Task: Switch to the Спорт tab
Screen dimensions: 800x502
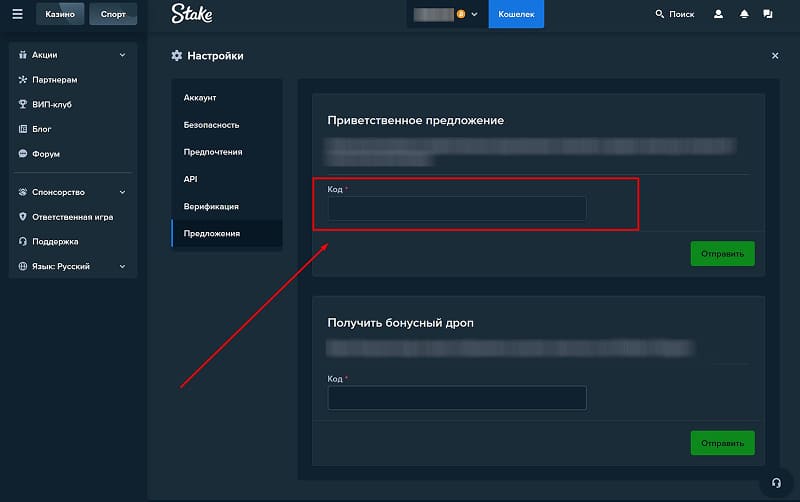Action: click(x=113, y=14)
